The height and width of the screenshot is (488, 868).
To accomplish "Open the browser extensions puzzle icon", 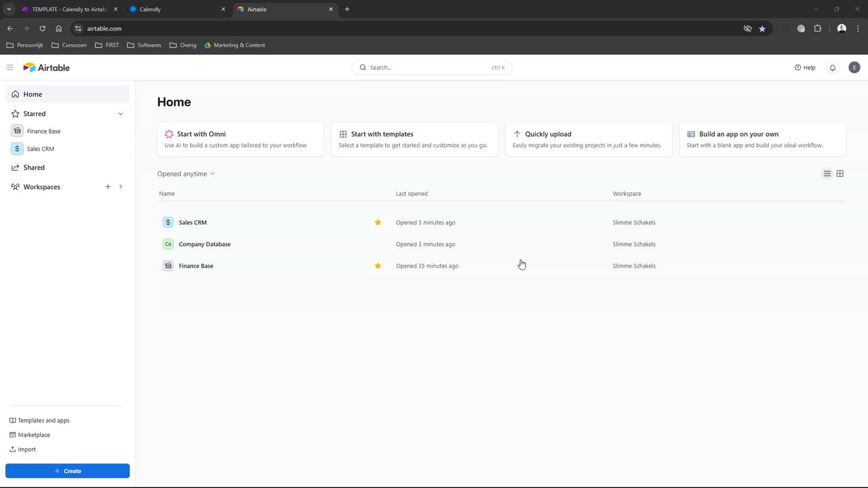I will 817,28.
